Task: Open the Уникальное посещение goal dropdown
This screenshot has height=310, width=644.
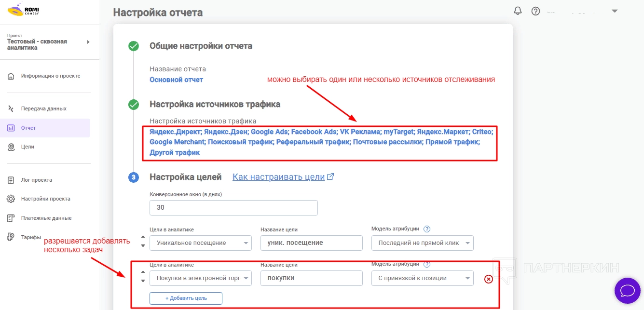Action: (x=200, y=243)
